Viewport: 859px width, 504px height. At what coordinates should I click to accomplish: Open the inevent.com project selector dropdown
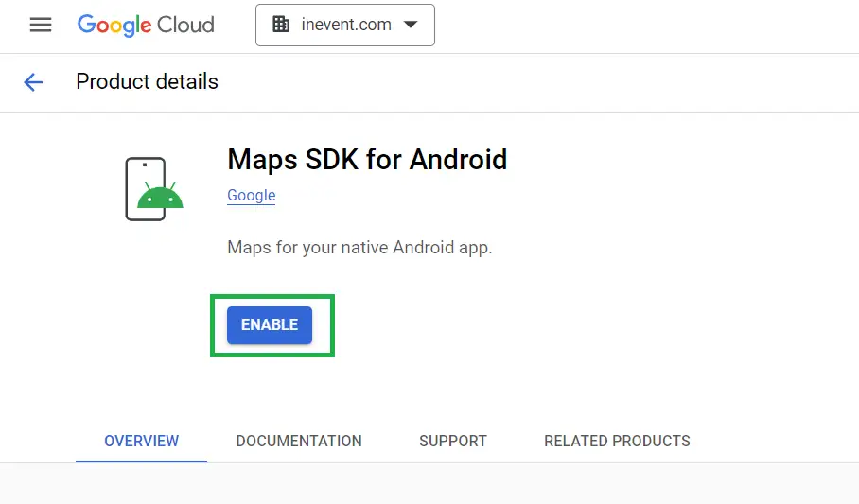coord(345,26)
